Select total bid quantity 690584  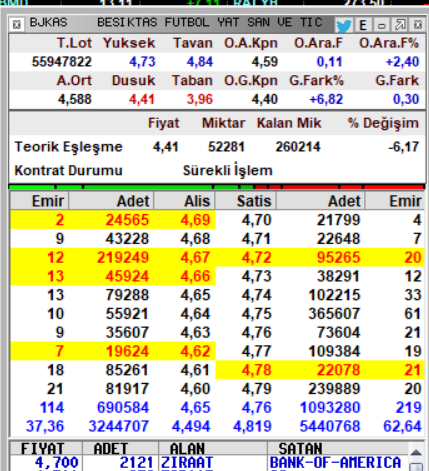tap(123, 407)
